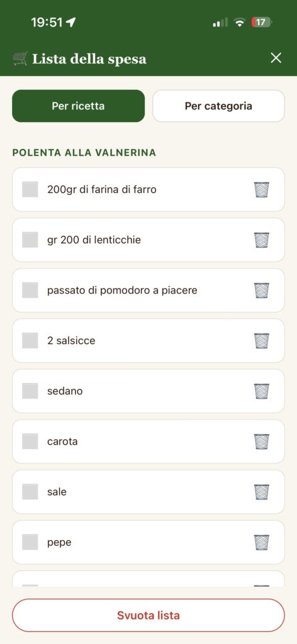Screen dimensions: 297x644
Task: Remove sedano using its trash icon
Action: pyautogui.click(x=261, y=391)
